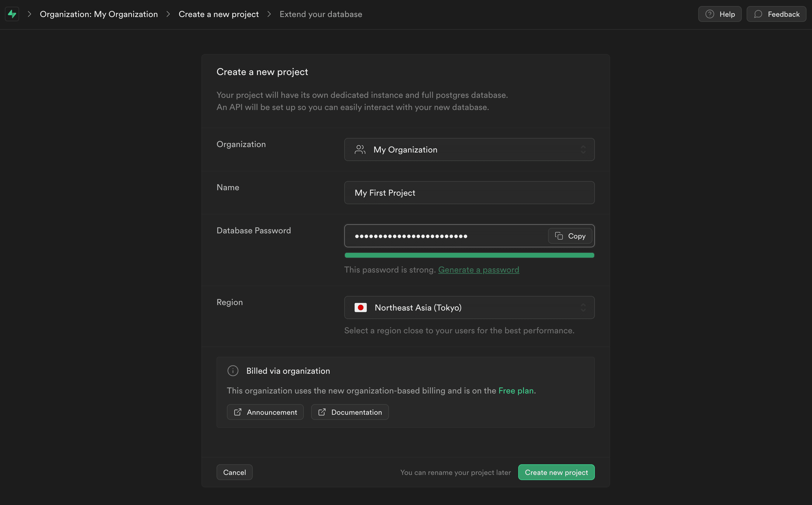This screenshot has height=505, width=812.
Task: Open the Announcement link button
Action: (265, 412)
